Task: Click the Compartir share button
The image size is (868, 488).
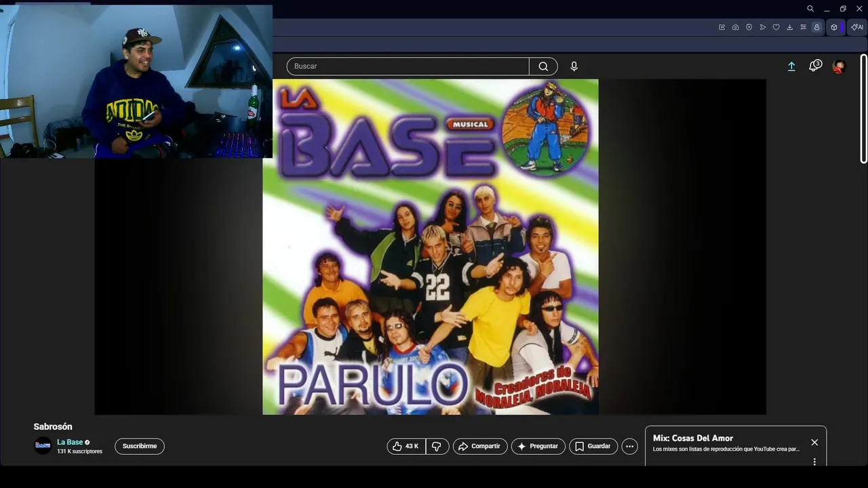Action: point(480,446)
